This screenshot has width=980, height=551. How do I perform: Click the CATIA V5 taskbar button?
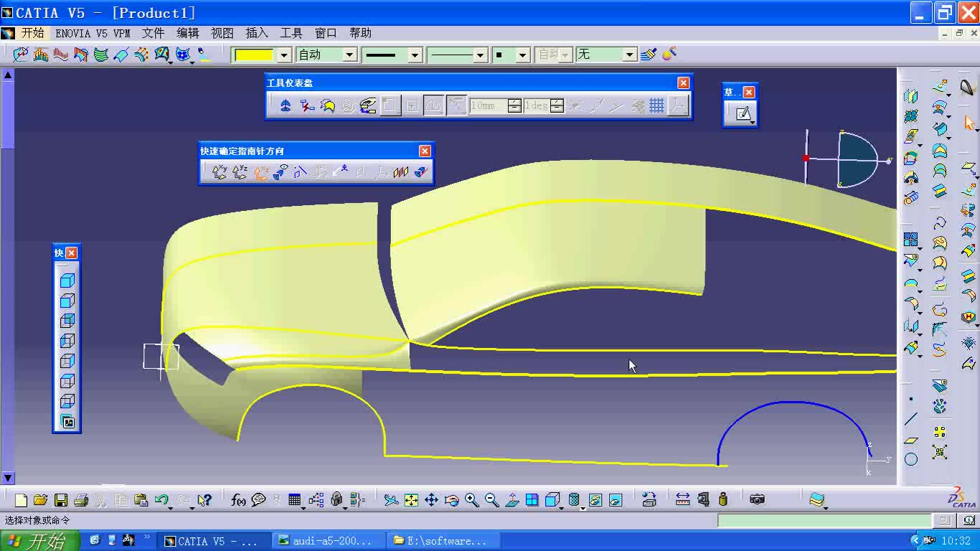tap(214, 541)
